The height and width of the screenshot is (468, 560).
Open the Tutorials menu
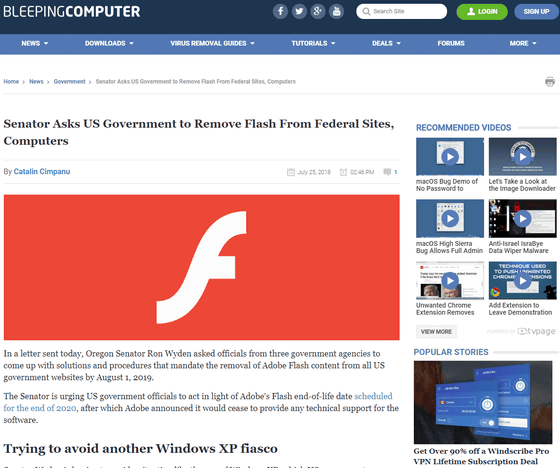click(x=313, y=44)
